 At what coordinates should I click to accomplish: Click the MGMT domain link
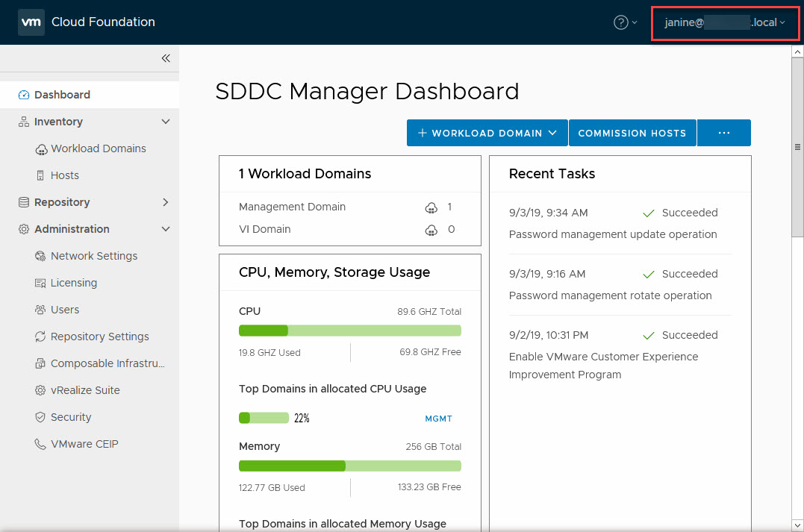[x=438, y=419]
